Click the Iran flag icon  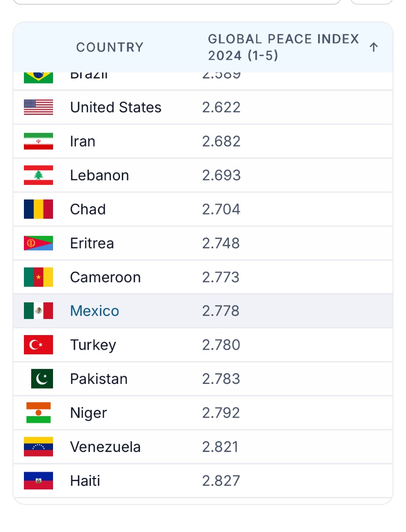[38, 141]
